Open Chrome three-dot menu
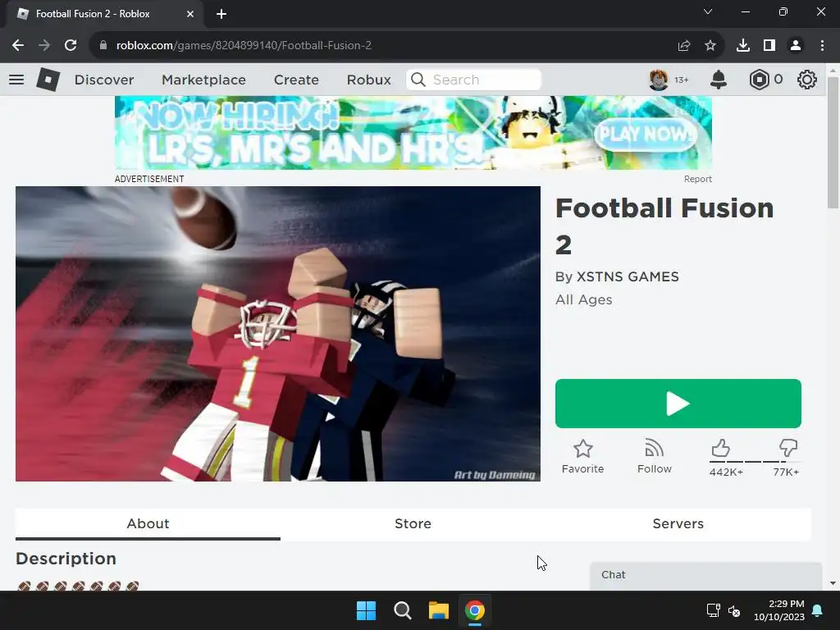Image resolution: width=840 pixels, height=630 pixels. coord(822,46)
